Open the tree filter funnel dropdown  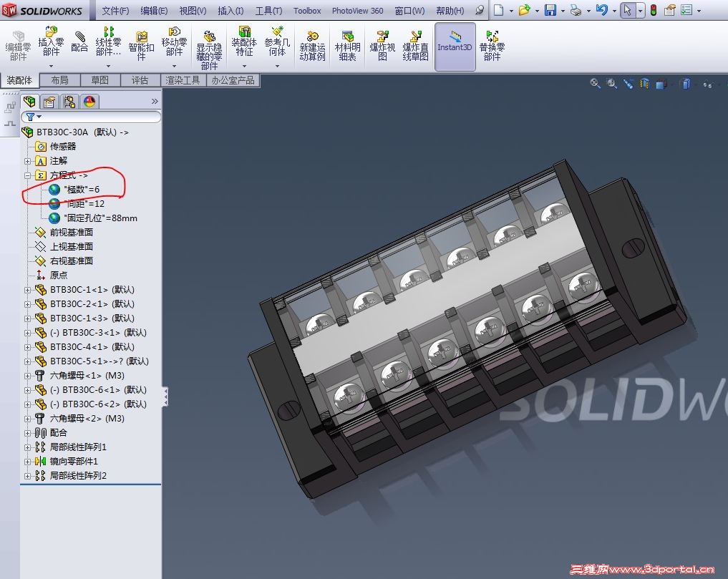34,117
